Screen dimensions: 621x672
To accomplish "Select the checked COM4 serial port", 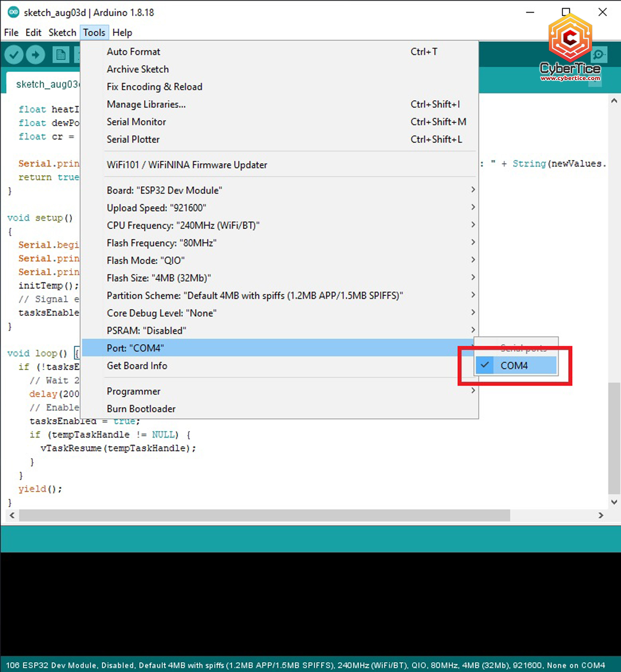I will pyautogui.click(x=515, y=366).
